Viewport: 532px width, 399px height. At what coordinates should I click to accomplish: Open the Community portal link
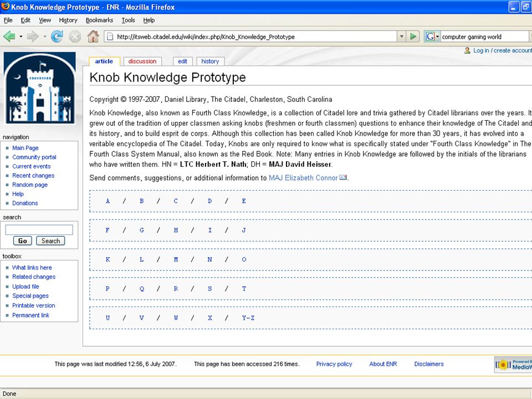pyautogui.click(x=34, y=157)
